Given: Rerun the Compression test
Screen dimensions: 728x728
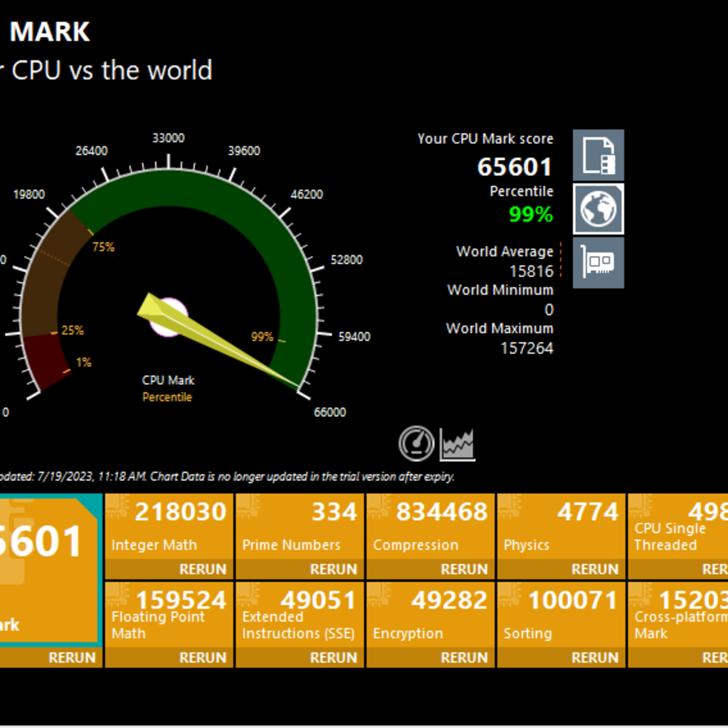Looking at the screenshot, I should tap(464, 569).
